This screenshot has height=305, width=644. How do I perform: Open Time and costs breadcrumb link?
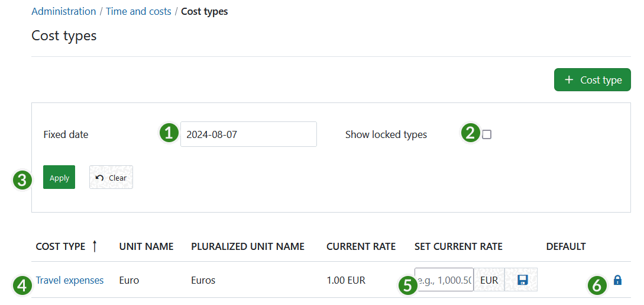tap(138, 11)
